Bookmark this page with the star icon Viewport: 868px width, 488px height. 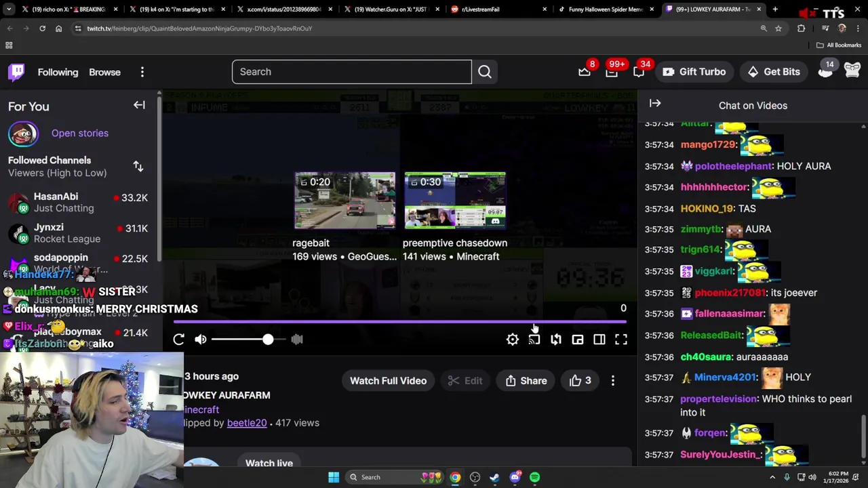pos(778,28)
